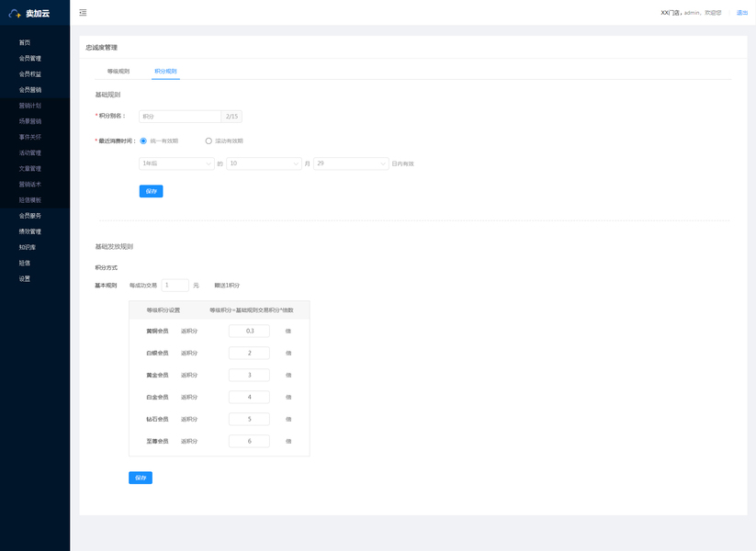Focus the 积分别名 input field
The image size is (756, 551).
point(180,117)
